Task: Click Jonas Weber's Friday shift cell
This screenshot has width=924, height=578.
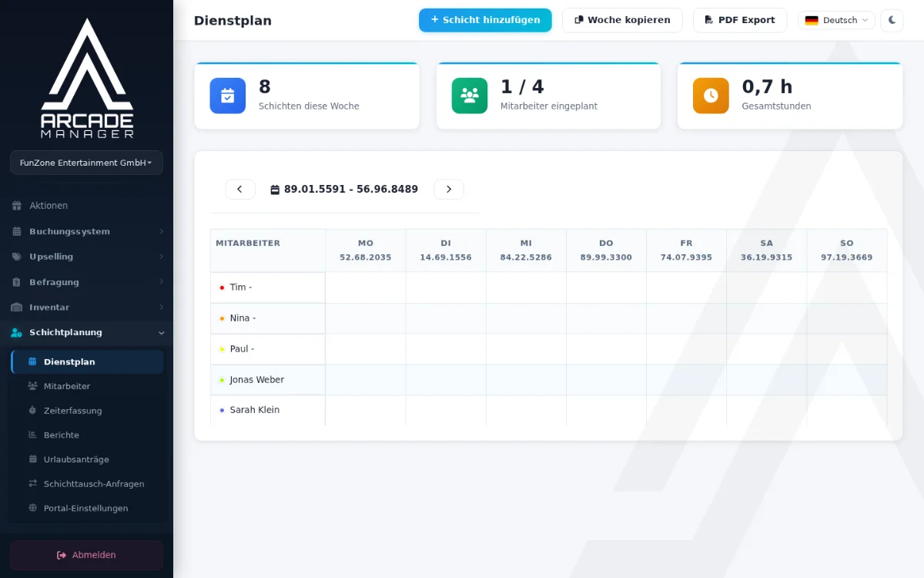Action: [x=687, y=380]
